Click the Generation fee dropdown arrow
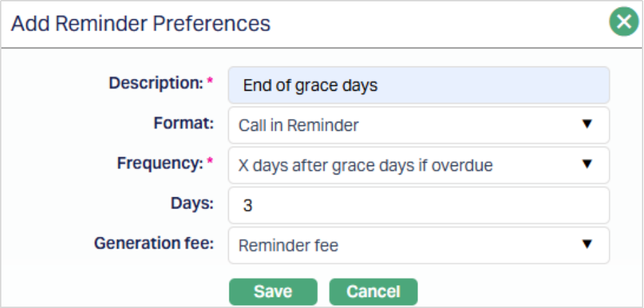 [587, 244]
